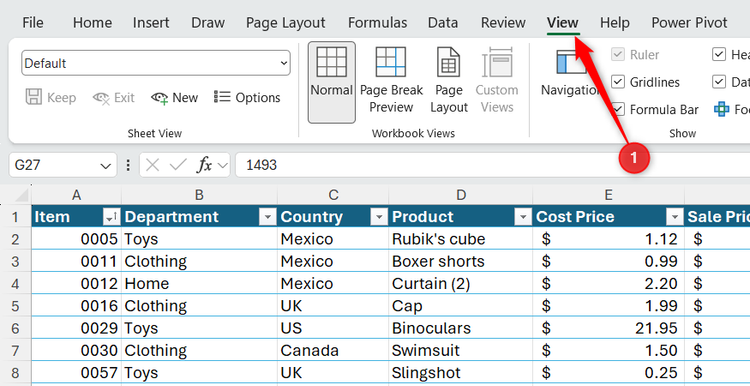750x386 pixels.
Task: Click cell containing Binoculars
Action: click(x=461, y=328)
